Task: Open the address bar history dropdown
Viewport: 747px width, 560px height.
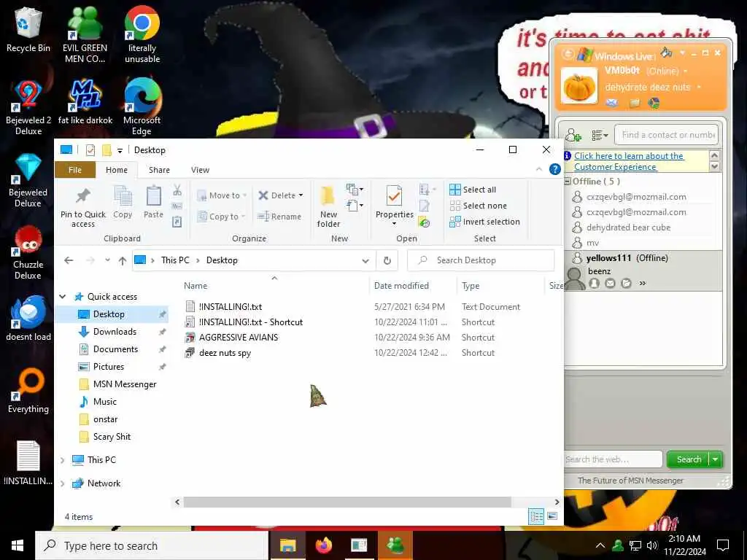Action: coord(365,260)
